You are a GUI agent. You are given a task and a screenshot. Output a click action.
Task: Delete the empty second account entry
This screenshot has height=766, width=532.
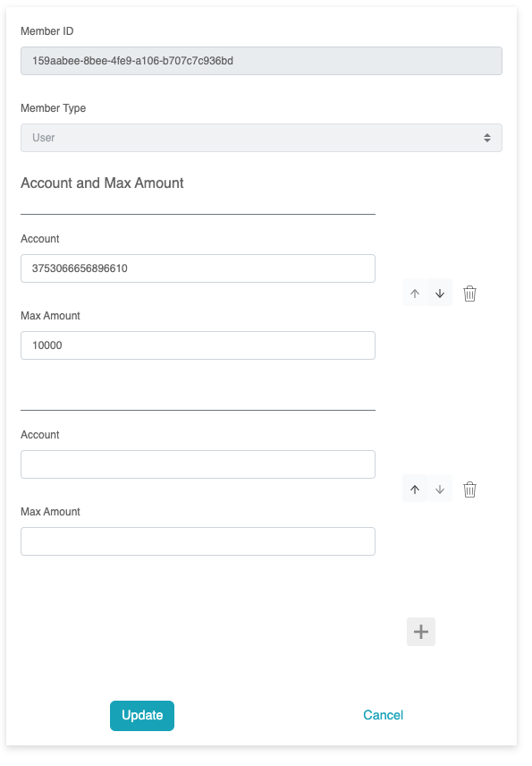click(x=469, y=489)
